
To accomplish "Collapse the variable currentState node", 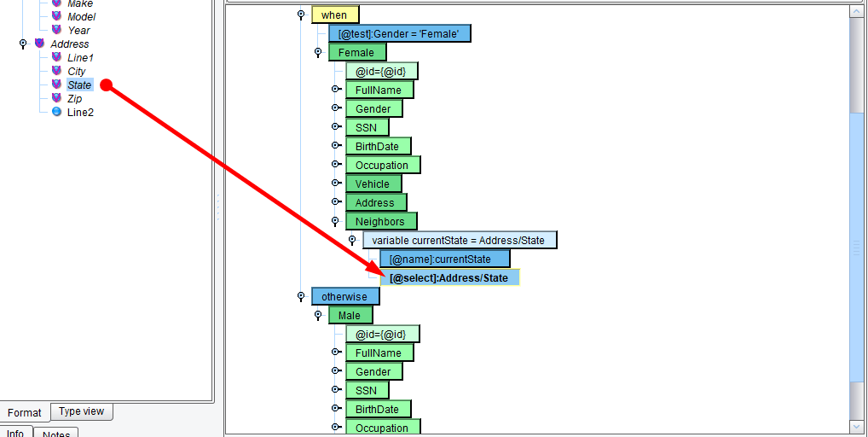I will coord(352,240).
